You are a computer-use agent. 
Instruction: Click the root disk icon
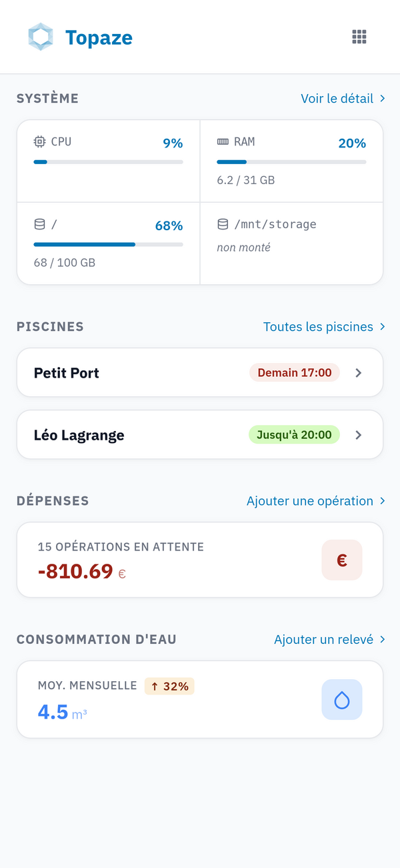pos(40,225)
